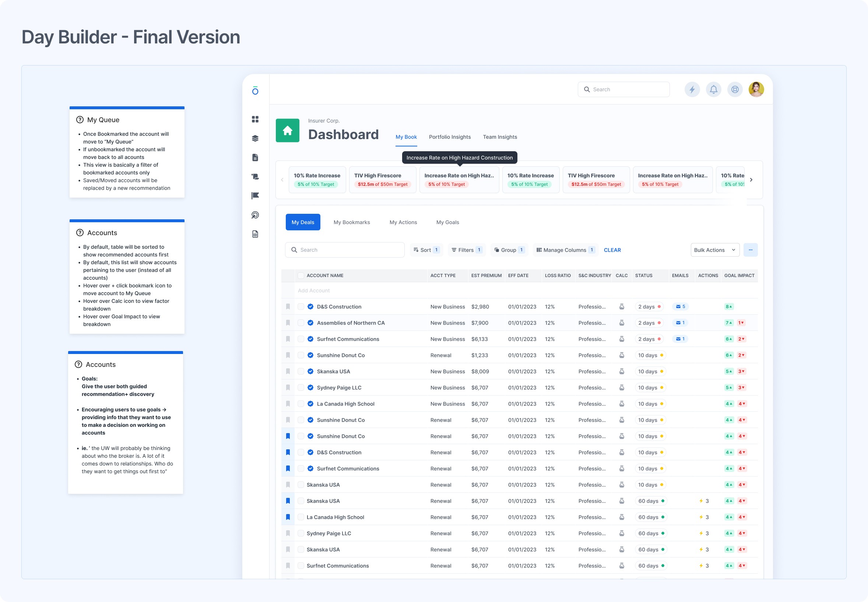Open the Bulk Actions dropdown

coord(714,250)
